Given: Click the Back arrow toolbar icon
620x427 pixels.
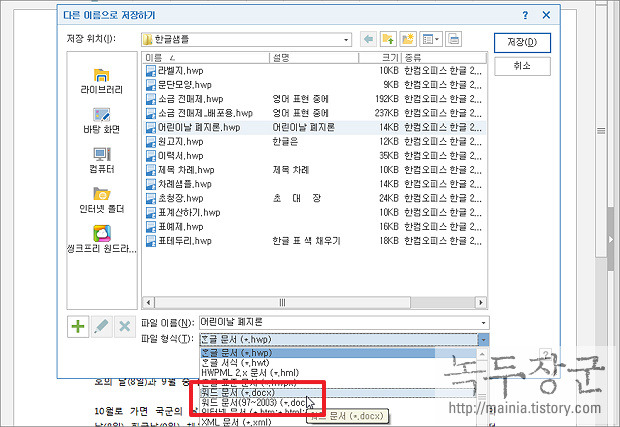Looking at the screenshot, I should click(368, 39).
